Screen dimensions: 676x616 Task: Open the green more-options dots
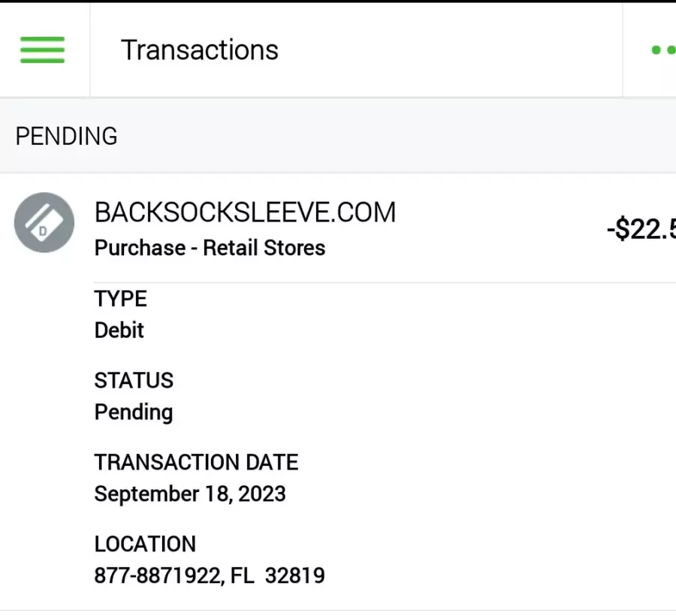pyautogui.click(x=663, y=50)
